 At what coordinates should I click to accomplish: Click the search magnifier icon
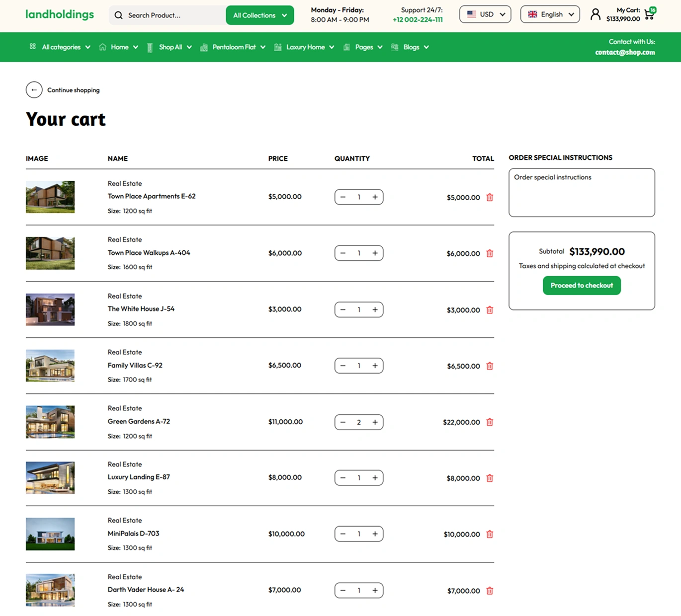[118, 15]
